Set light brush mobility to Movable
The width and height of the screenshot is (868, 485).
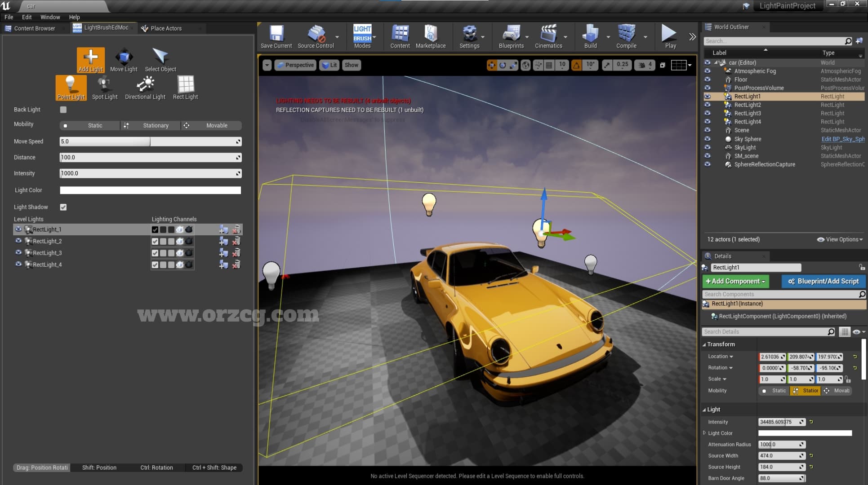pos(211,125)
